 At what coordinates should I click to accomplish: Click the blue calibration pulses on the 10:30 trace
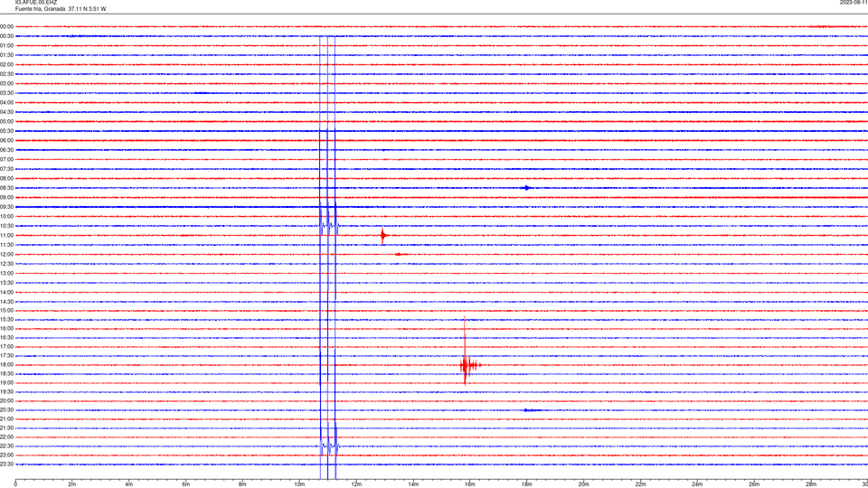[x=327, y=226]
